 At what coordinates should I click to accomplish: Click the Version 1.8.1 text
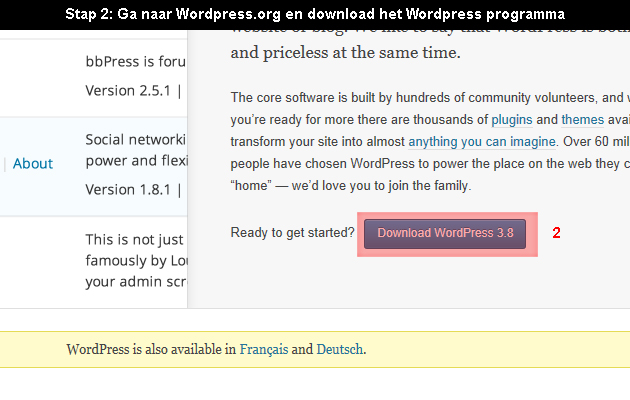(x=128, y=190)
